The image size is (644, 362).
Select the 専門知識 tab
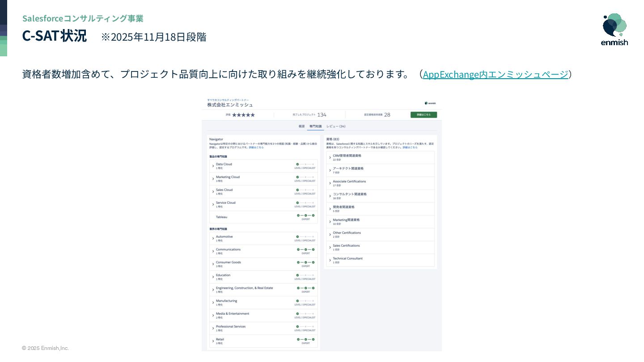pos(315,126)
